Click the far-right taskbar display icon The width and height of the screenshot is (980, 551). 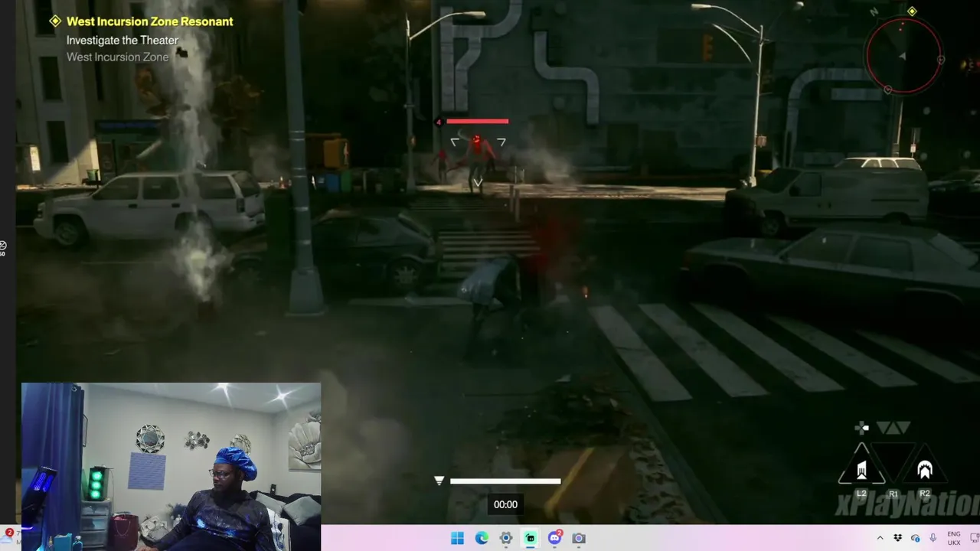[975, 538]
